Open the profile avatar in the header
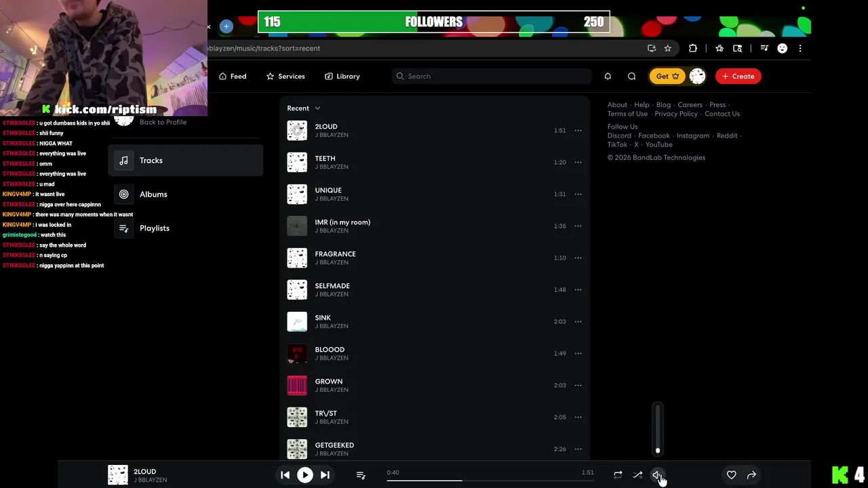The height and width of the screenshot is (488, 868). coord(697,76)
